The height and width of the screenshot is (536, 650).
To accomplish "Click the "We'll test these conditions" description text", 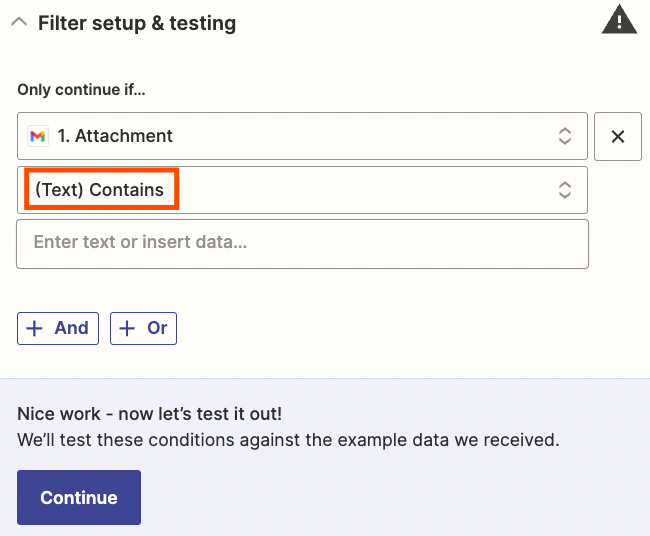I will pos(288,440).
